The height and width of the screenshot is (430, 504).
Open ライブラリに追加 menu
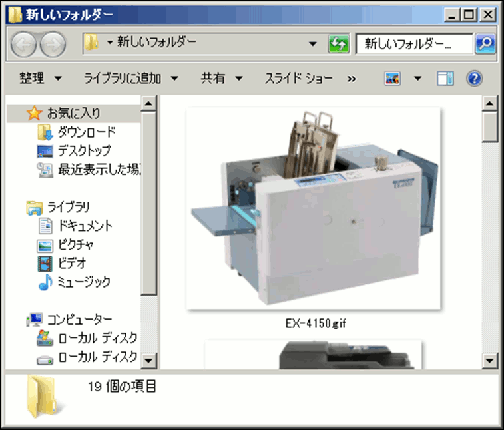click(x=130, y=79)
